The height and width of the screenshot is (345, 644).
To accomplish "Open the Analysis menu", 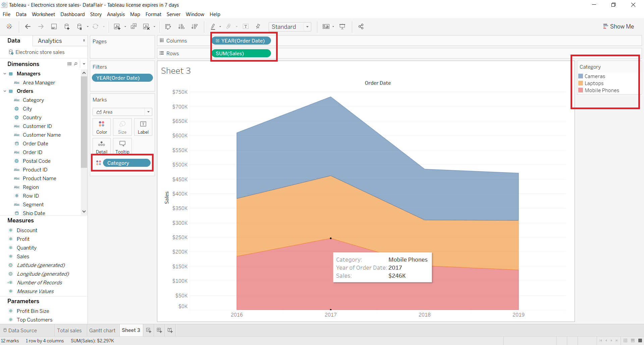I will [116, 14].
